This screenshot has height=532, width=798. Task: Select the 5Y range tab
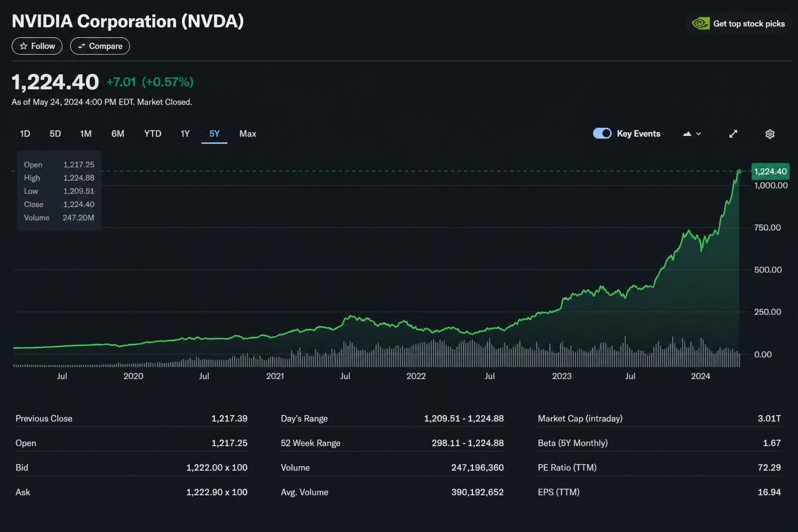click(x=215, y=134)
